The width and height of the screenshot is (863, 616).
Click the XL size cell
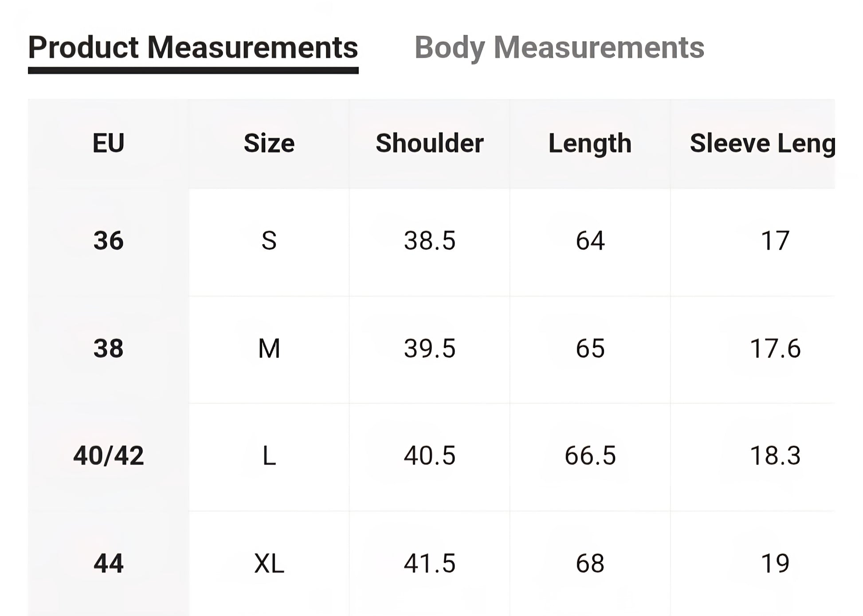pyautogui.click(x=269, y=564)
